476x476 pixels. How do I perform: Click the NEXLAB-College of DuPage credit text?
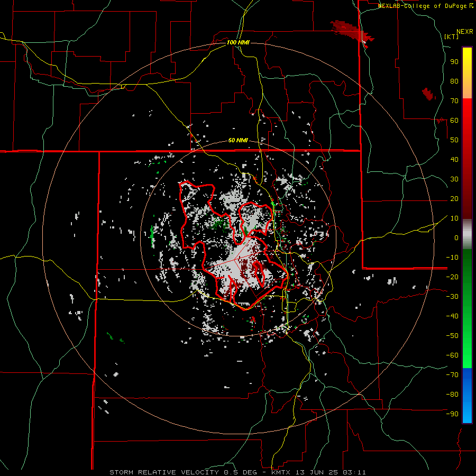coord(425,6)
